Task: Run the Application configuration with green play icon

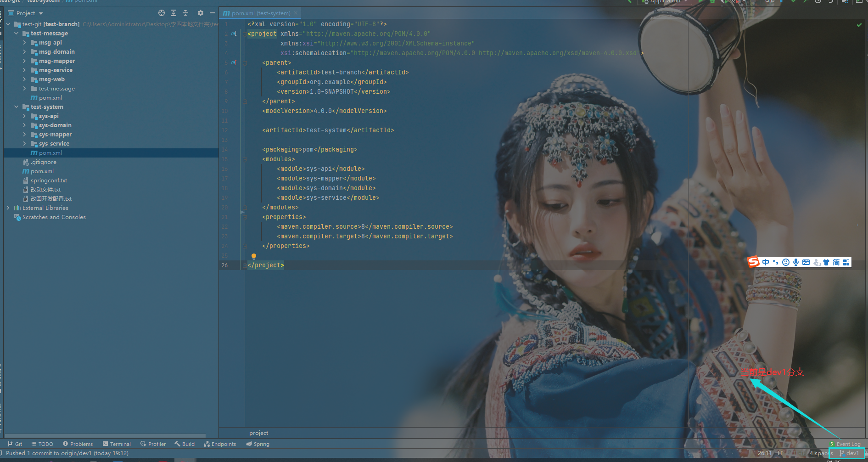Action: pyautogui.click(x=701, y=2)
